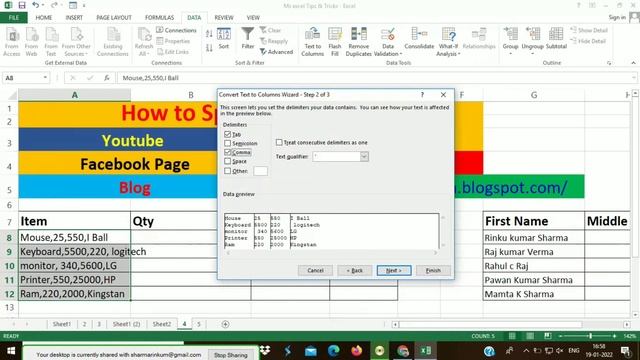
Task: Click the zoom in plus button
Action: pos(615,336)
